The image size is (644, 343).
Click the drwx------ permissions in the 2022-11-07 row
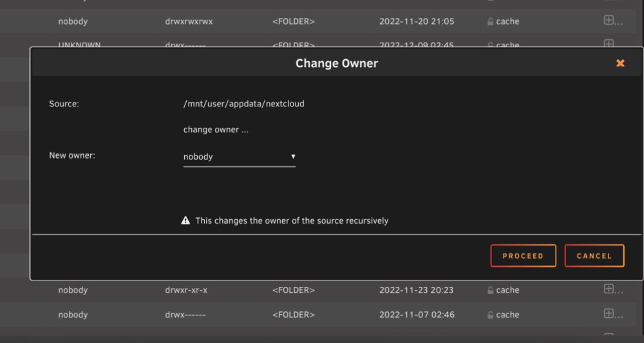(185, 315)
